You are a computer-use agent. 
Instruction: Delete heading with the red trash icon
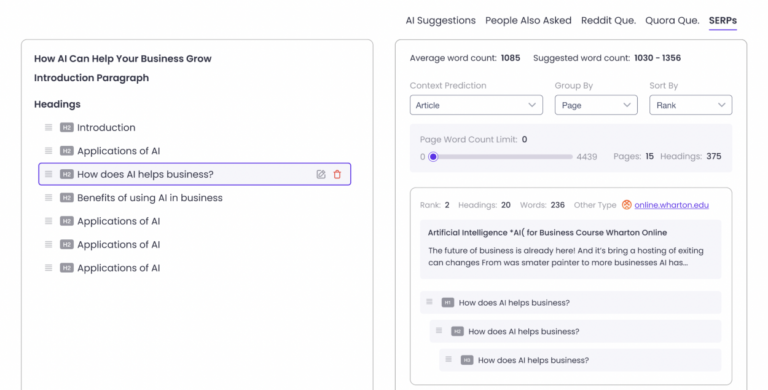[337, 174]
